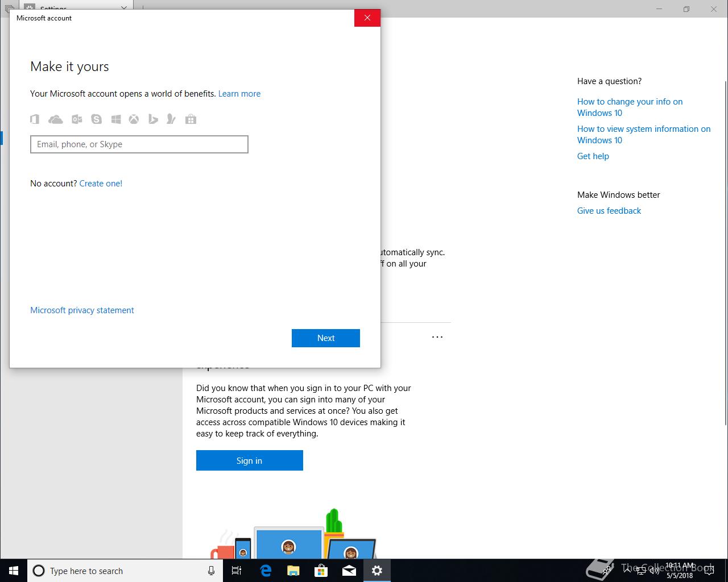Viewport: 728px width, 582px height.
Task: Click the Skype icon in the benefits row
Action: pyautogui.click(x=96, y=119)
